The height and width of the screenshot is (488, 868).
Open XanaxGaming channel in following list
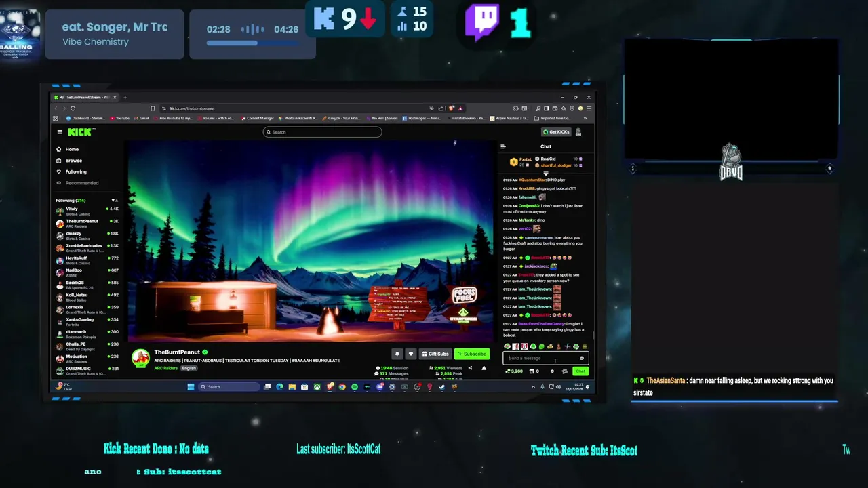[x=87, y=321]
